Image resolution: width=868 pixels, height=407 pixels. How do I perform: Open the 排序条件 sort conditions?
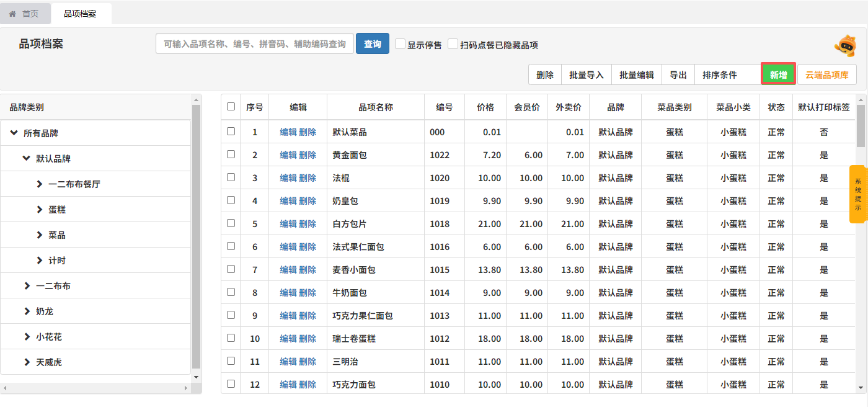727,74
